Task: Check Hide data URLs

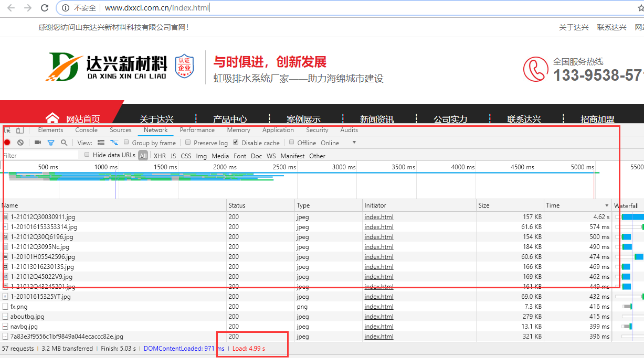Action: (87, 155)
